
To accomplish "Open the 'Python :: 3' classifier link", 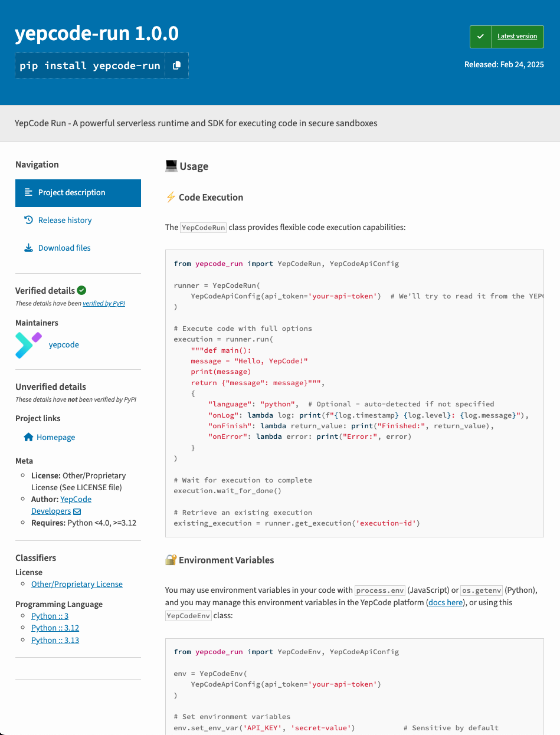I will click(x=50, y=616).
